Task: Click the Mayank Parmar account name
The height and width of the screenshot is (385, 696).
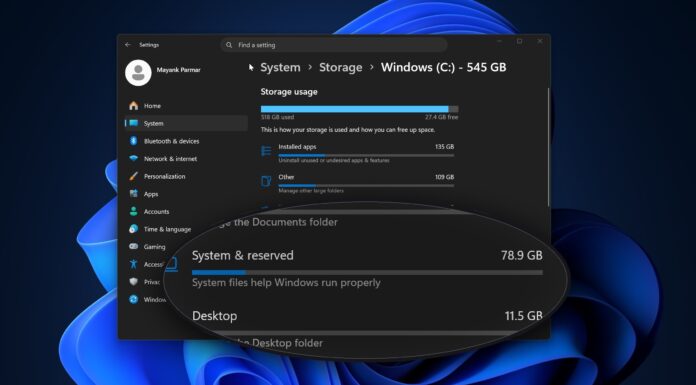Action: tap(178, 70)
